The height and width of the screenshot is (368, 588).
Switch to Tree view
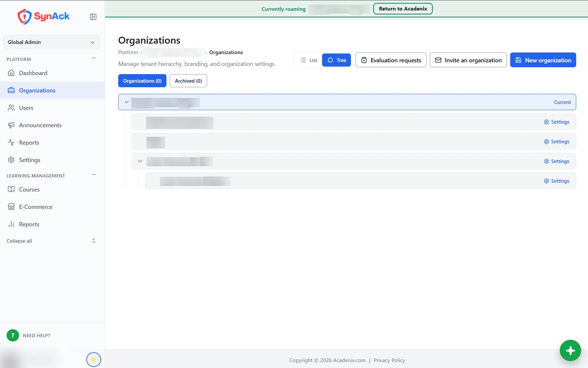(x=337, y=60)
